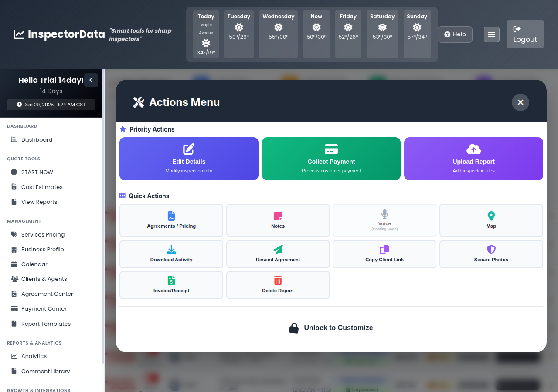
Task: Collapse the sidebar with the chevron arrow
Action: (91, 80)
